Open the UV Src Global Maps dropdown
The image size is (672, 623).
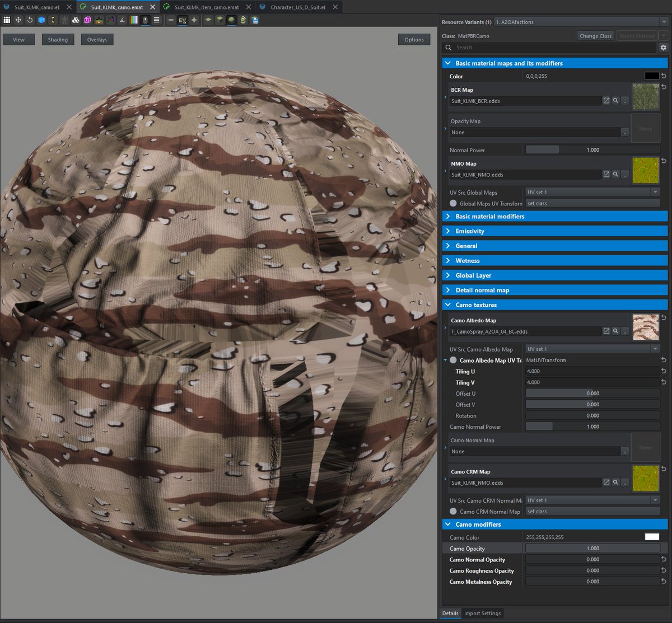coord(592,193)
